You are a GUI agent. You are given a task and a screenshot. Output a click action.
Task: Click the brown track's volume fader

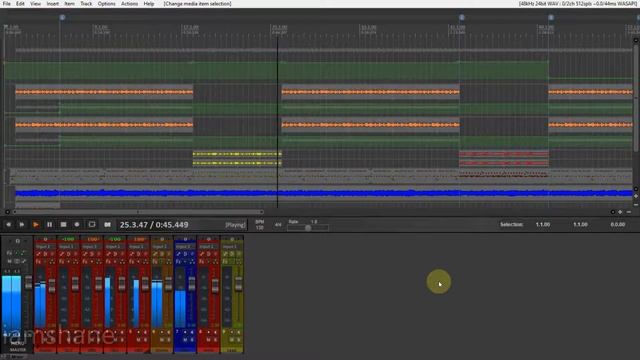click(168, 284)
